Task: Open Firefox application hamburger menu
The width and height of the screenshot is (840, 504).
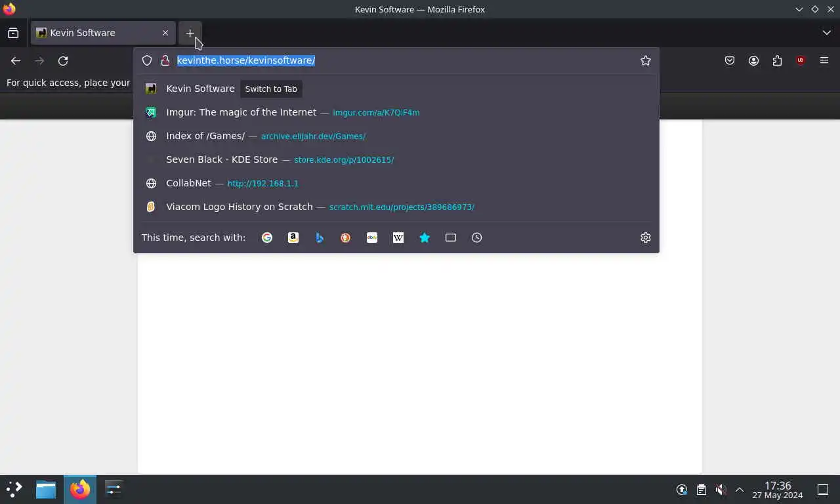Action: click(824, 60)
